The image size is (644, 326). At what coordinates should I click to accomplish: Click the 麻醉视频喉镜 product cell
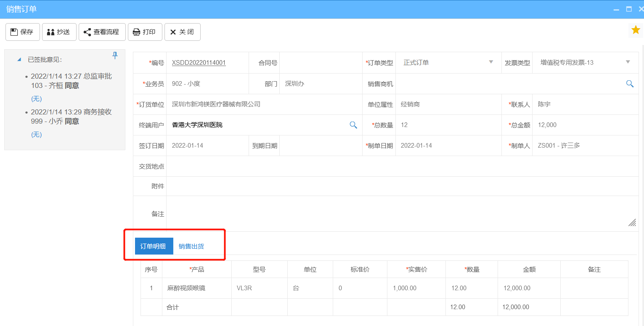[186, 288]
